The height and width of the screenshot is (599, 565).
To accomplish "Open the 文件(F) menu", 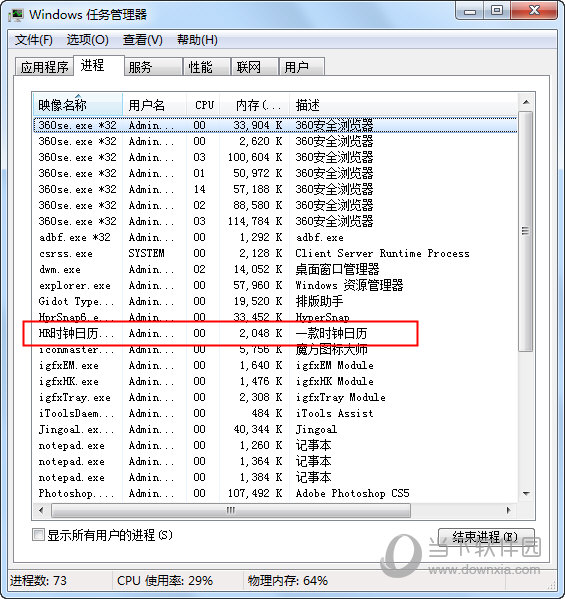I will point(34,40).
